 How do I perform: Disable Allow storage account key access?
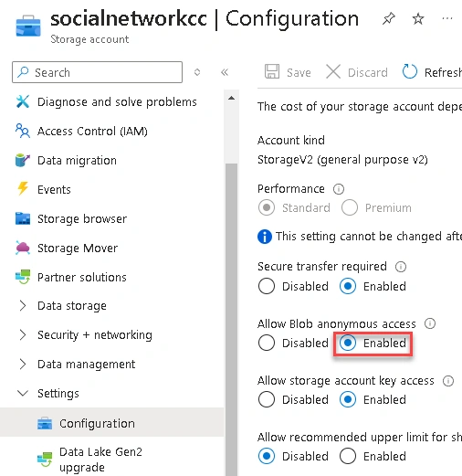267,399
